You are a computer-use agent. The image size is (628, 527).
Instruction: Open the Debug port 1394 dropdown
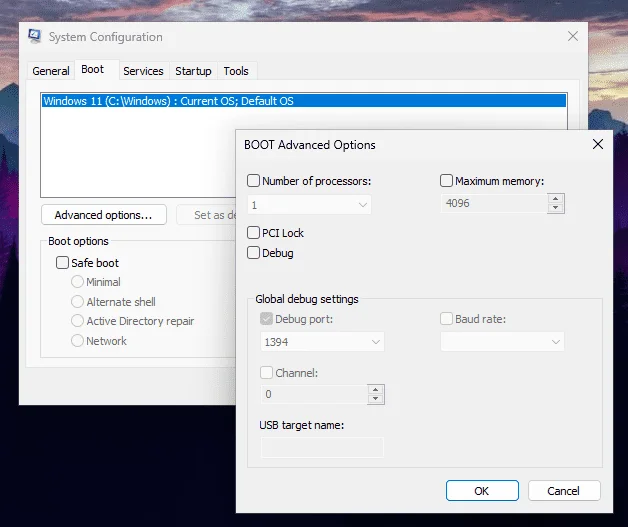[x=322, y=342]
